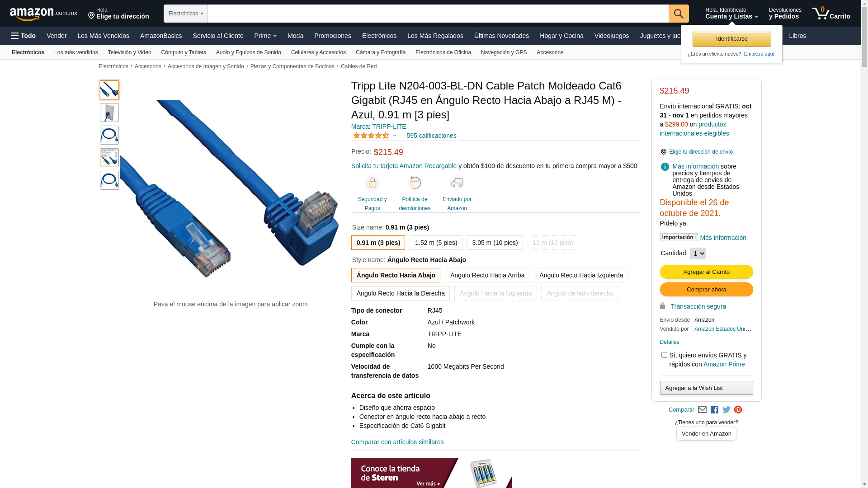Screen dimensions: 868x488
Task: Select the 1.52 m (5 pies) size
Action: coord(436,243)
